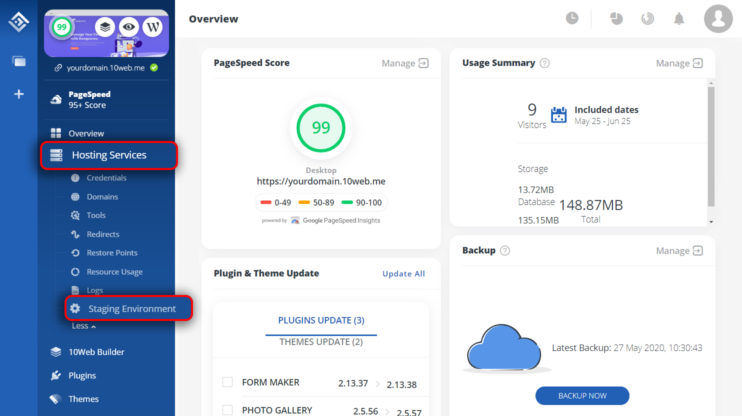Click Backup help question icon

[505, 251]
